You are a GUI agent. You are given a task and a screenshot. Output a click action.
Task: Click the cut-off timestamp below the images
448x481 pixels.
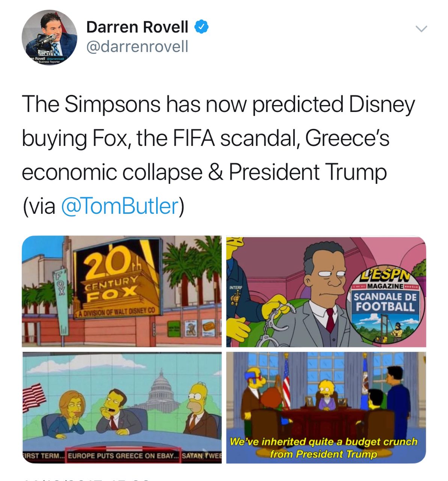tap(86, 479)
